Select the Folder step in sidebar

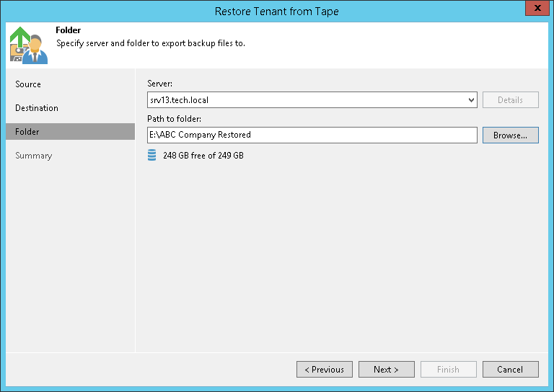pyautogui.click(x=27, y=132)
